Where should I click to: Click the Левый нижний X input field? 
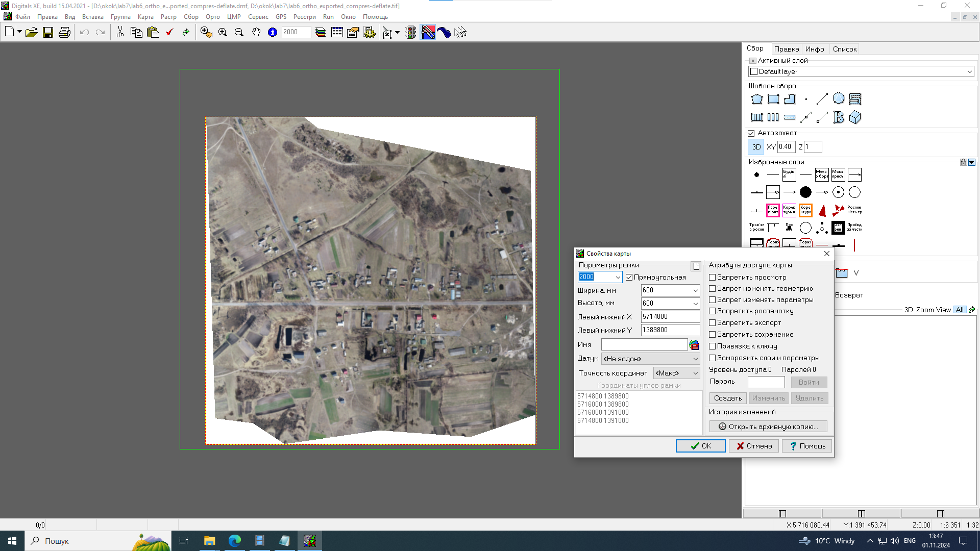click(670, 317)
